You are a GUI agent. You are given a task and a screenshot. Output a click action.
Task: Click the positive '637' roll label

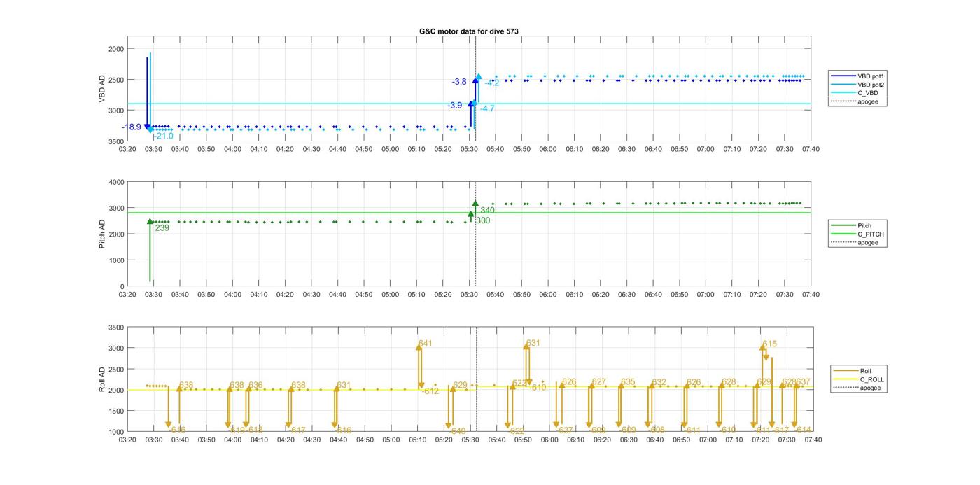pos(803,381)
